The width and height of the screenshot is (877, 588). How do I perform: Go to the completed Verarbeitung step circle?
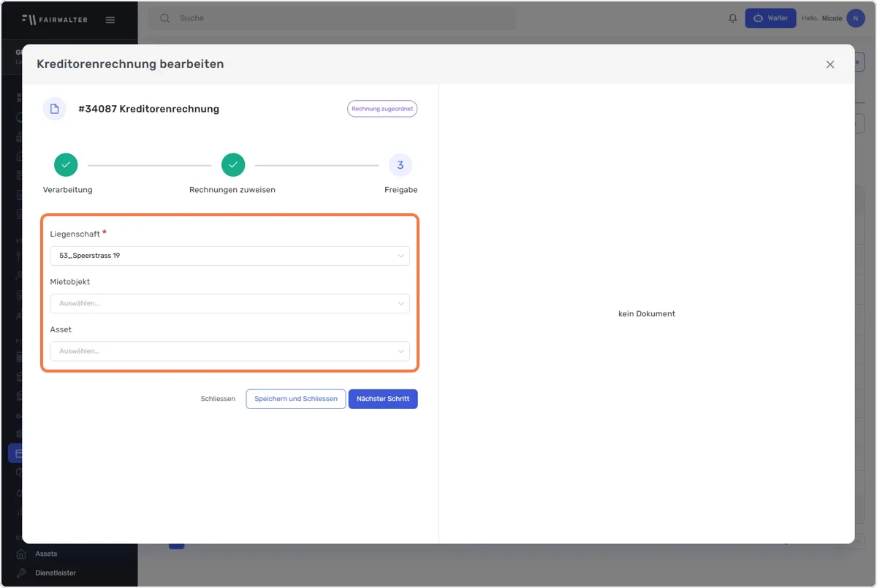tap(66, 165)
